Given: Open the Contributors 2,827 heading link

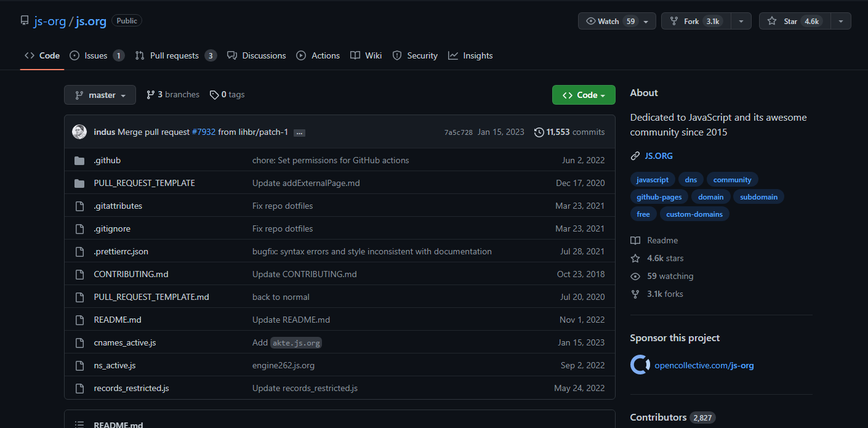Looking at the screenshot, I should pos(672,418).
